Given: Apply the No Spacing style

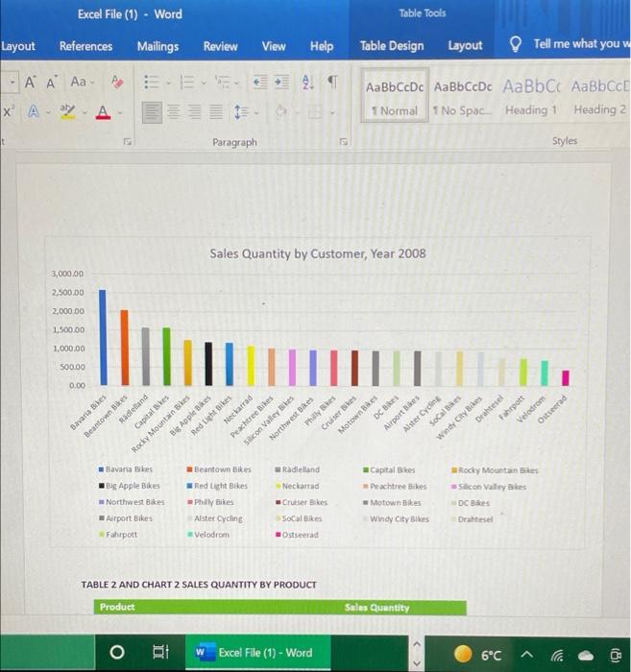Looking at the screenshot, I should click(463, 97).
